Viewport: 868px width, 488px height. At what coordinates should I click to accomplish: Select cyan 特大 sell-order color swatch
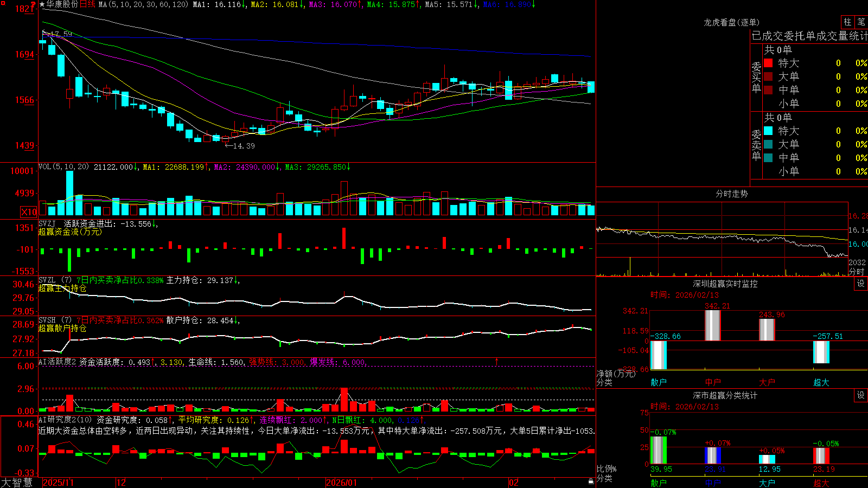768,131
